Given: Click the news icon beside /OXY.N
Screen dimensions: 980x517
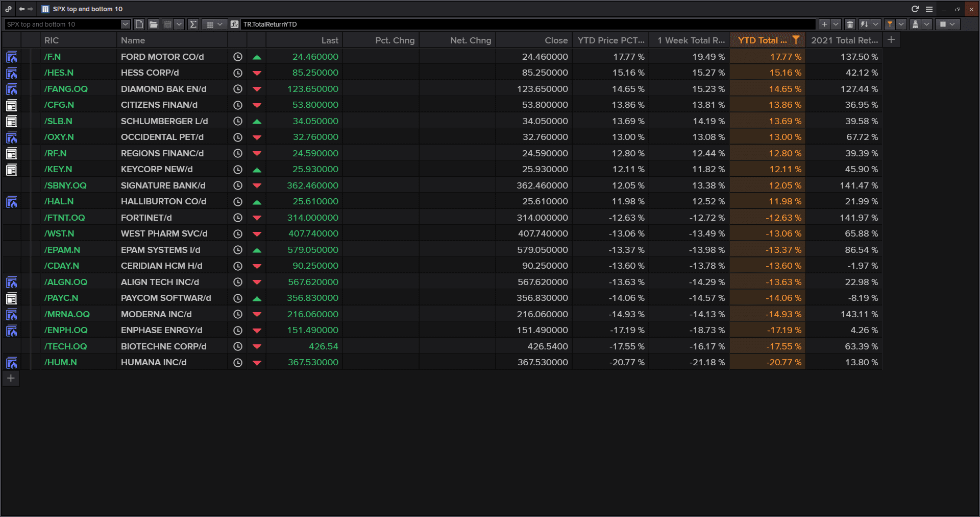Looking at the screenshot, I should [11, 137].
